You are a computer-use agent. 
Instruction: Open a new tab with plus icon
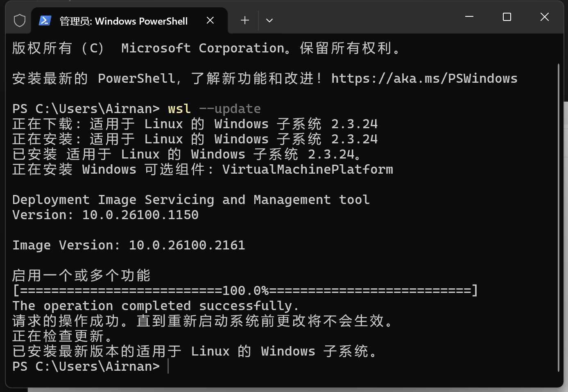click(x=245, y=20)
